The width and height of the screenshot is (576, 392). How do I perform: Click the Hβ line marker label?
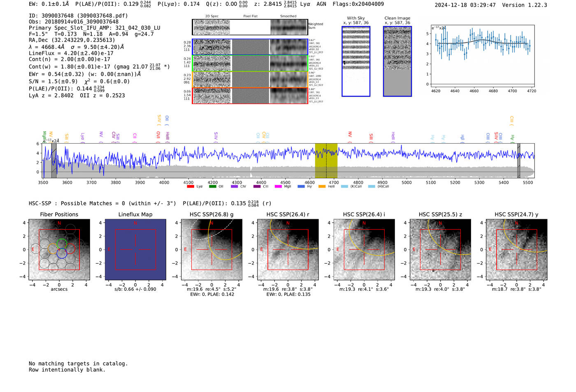click(x=462, y=138)
